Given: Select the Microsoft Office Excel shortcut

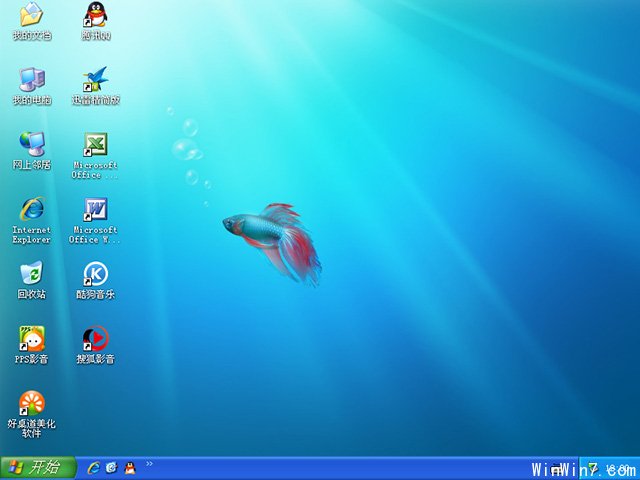Looking at the screenshot, I should 96,144.
